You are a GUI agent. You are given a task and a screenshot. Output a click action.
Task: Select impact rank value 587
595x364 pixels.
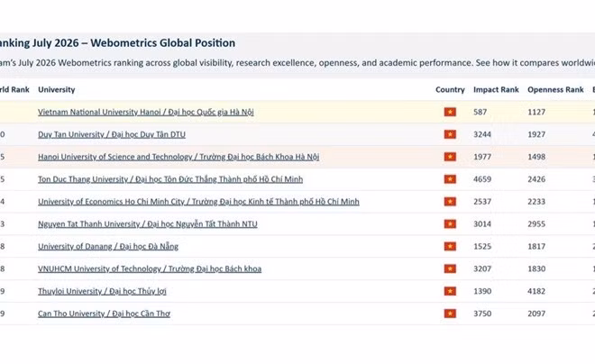480,112
